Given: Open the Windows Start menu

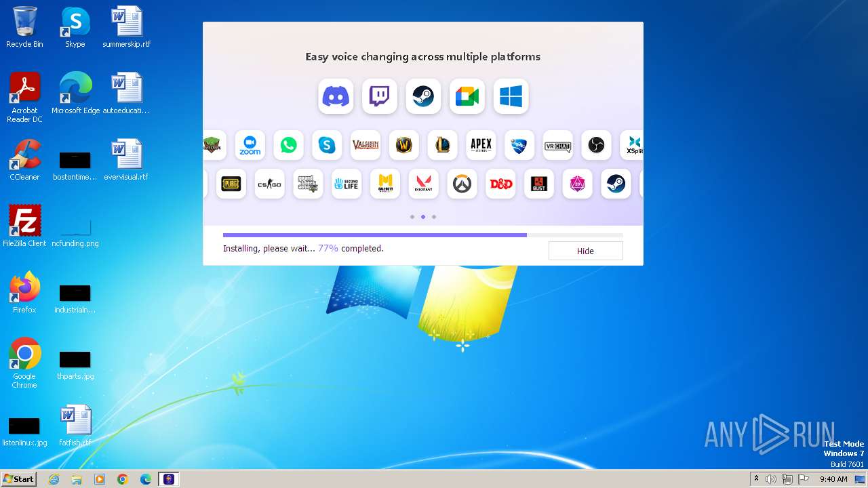Looking at the screenshot, I should (18, 479).
